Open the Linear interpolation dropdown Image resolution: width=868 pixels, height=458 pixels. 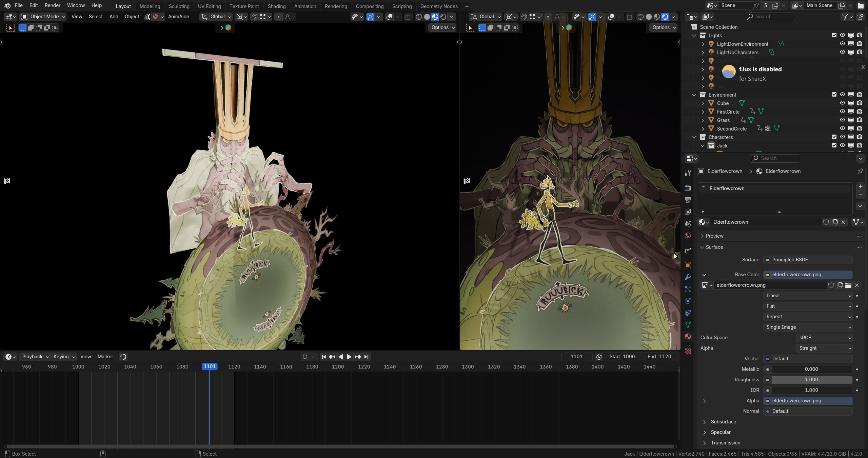point(808,296)
